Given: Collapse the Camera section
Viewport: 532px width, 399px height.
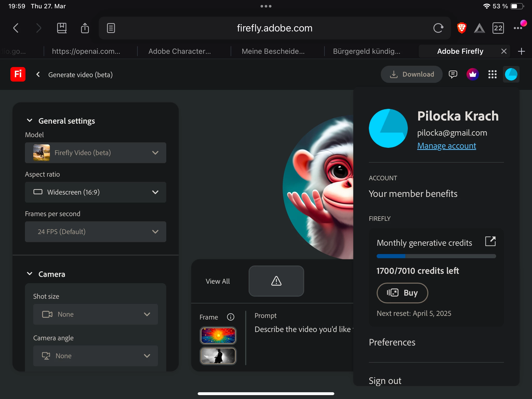Looking at the screenshot, I should [x=30, y=274].
